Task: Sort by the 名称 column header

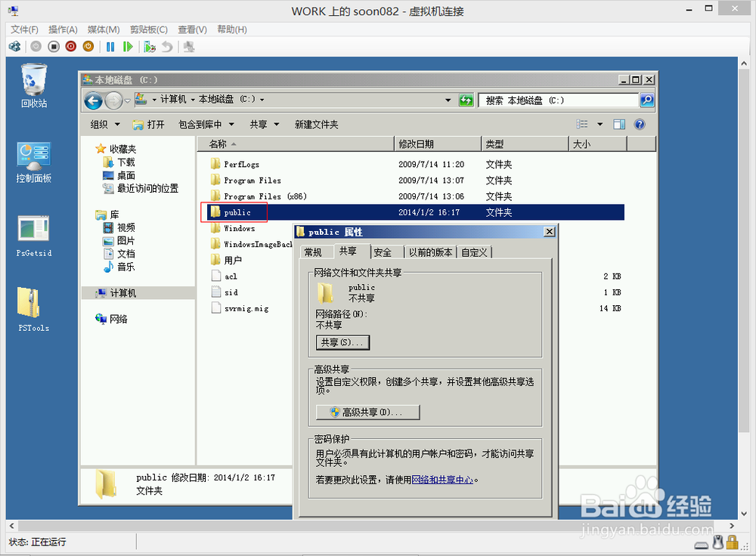Action: pyautogui.click(x=296, y=144)
